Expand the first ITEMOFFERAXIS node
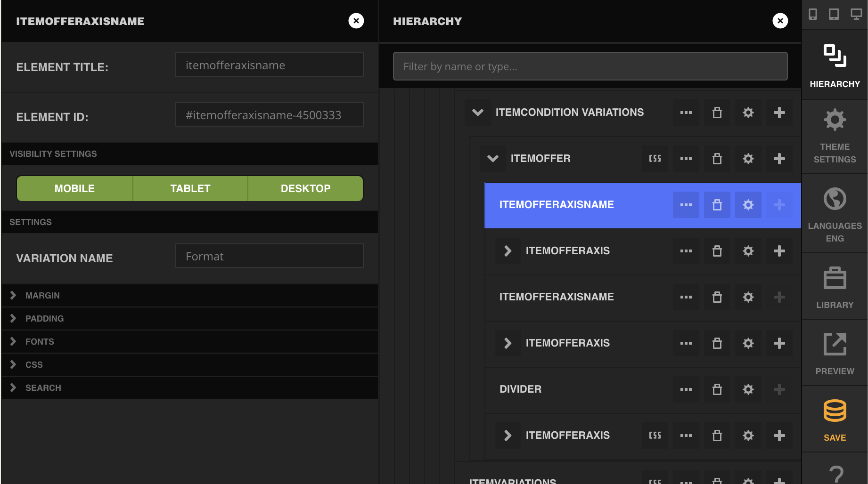 point(508,251)
